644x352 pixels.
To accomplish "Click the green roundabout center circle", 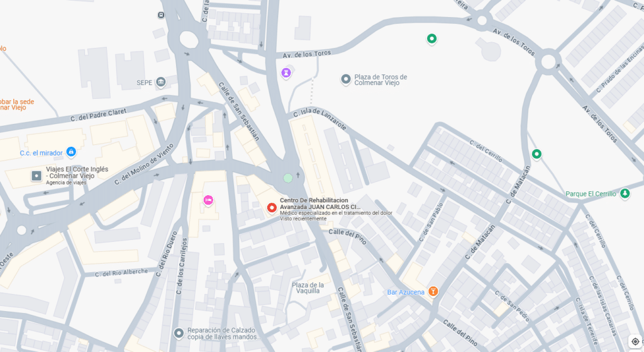I will [288, 178].
